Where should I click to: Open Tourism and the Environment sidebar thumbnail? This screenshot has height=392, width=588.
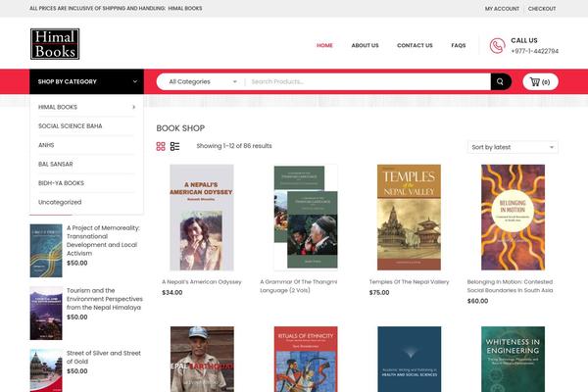click(46, 314)
